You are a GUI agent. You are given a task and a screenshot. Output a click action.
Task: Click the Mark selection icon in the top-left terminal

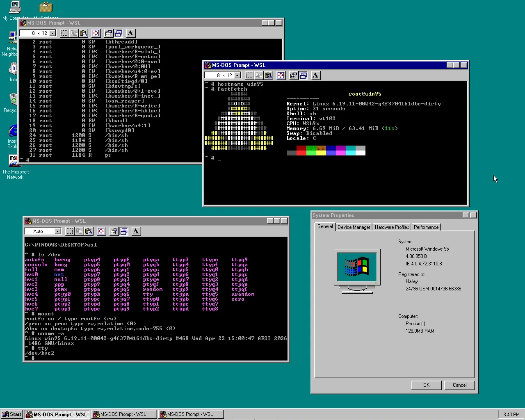[x=64, y=33]
